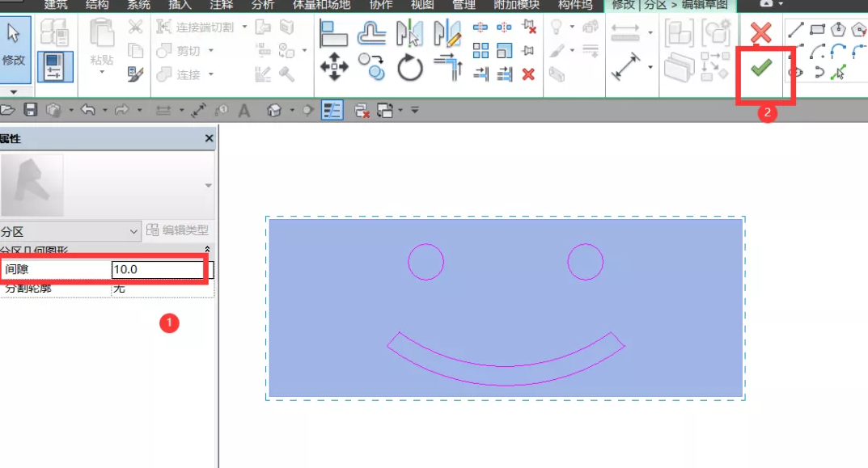Select the Pin tool
This screenshot has width=868, height=468.
[526, 48]
